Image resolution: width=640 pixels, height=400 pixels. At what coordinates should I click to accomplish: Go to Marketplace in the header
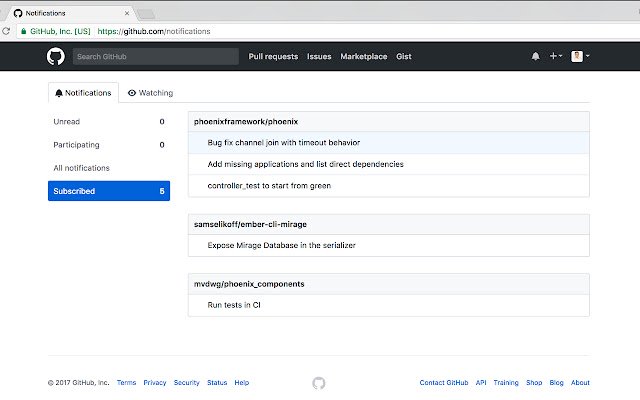(x=364, y=56)
